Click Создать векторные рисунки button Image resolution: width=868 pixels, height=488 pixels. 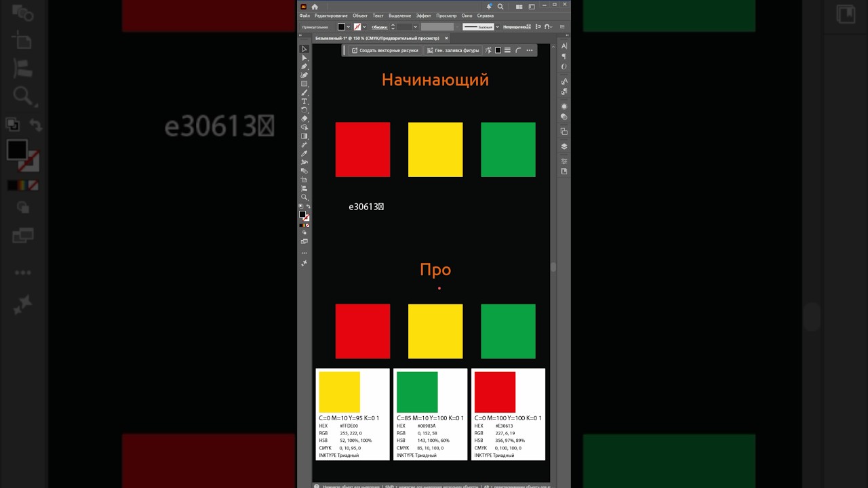tap(385, 50)
